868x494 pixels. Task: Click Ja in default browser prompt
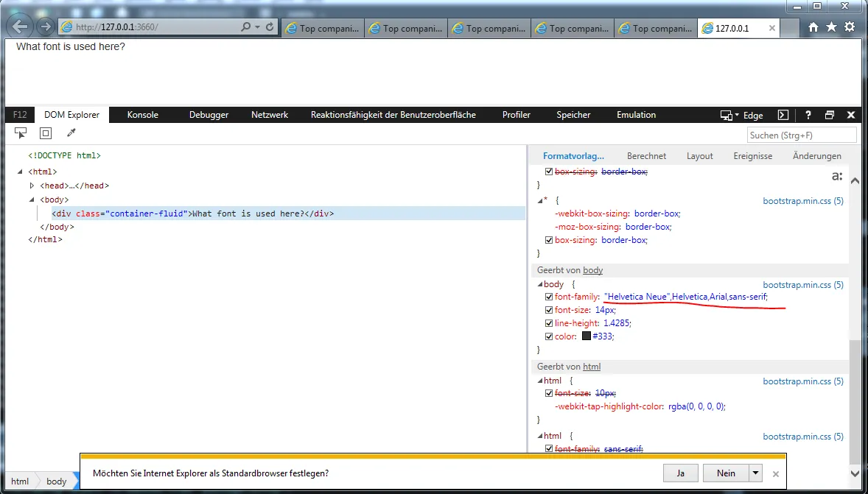[x=680, y=473]
